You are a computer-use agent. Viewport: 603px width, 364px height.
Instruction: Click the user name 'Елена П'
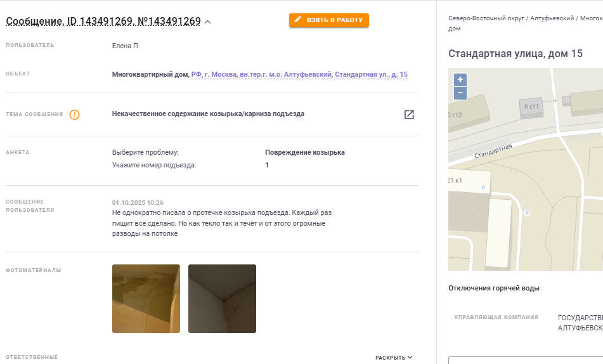click(x=125, y=46)
